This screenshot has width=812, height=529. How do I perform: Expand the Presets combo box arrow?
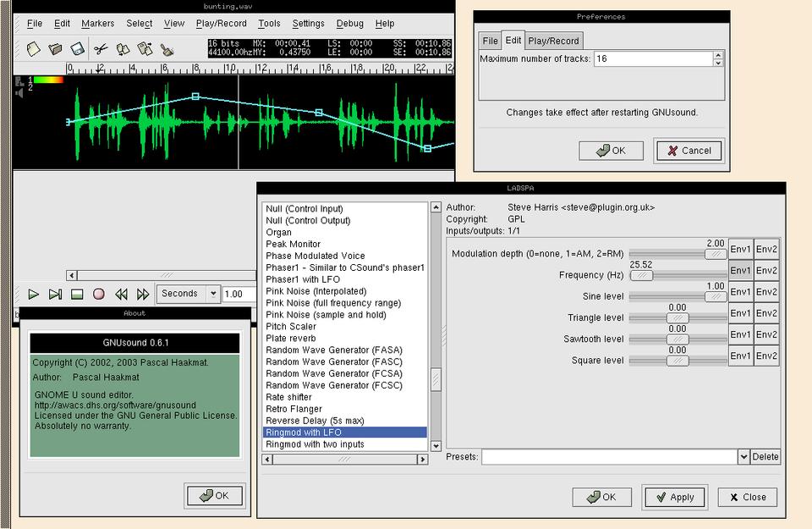[x=743, y=457]
